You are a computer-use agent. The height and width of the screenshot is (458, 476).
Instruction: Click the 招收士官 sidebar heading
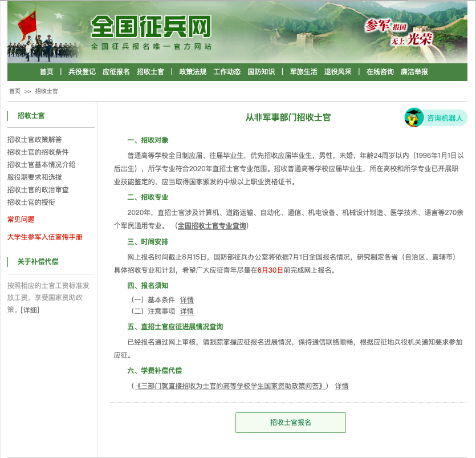tap(31, 116)
